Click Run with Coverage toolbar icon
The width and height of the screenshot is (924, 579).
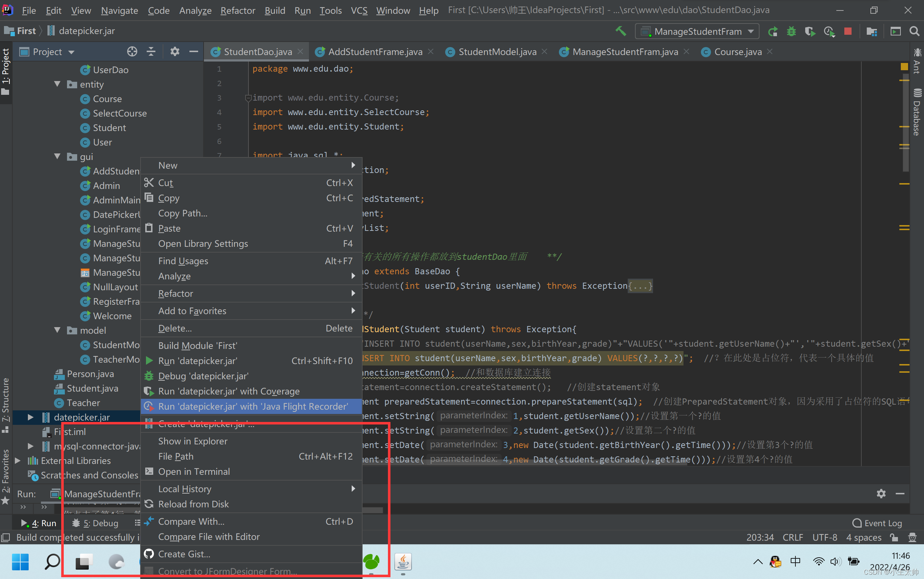point(810,31)
